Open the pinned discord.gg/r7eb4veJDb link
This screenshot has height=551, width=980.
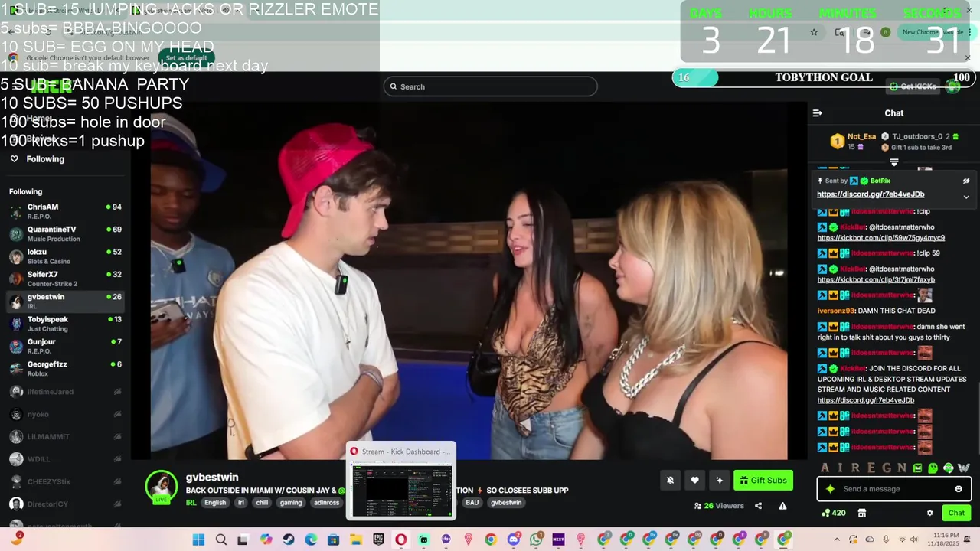pos(871,194)
